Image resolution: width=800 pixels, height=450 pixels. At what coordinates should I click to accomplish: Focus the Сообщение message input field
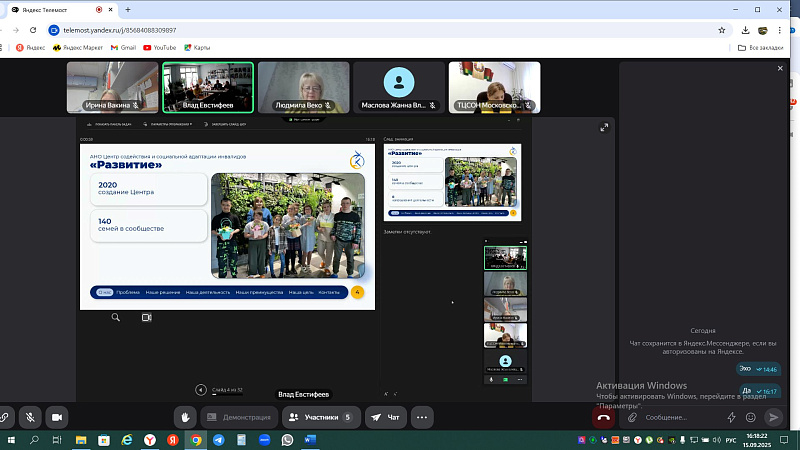[681, 417]
